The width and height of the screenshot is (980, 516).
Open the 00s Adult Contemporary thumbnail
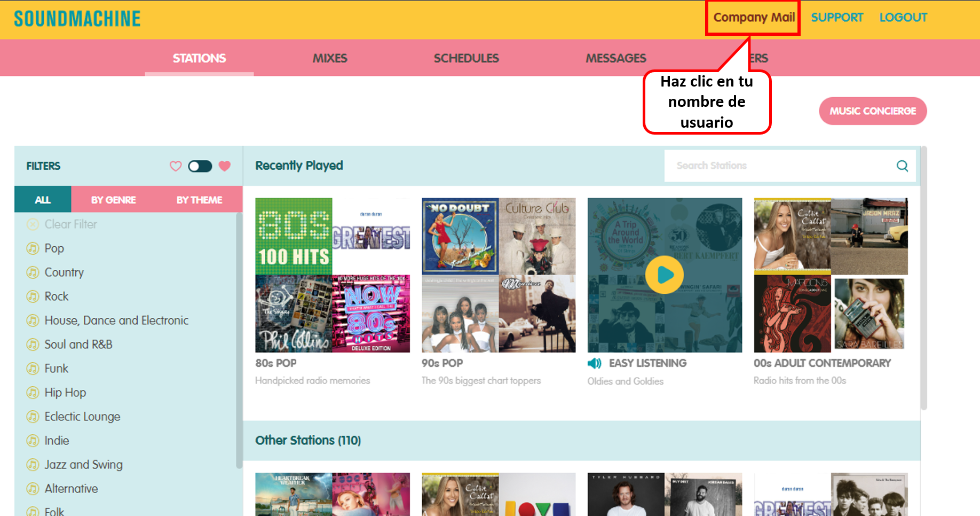tap(831, 275)
